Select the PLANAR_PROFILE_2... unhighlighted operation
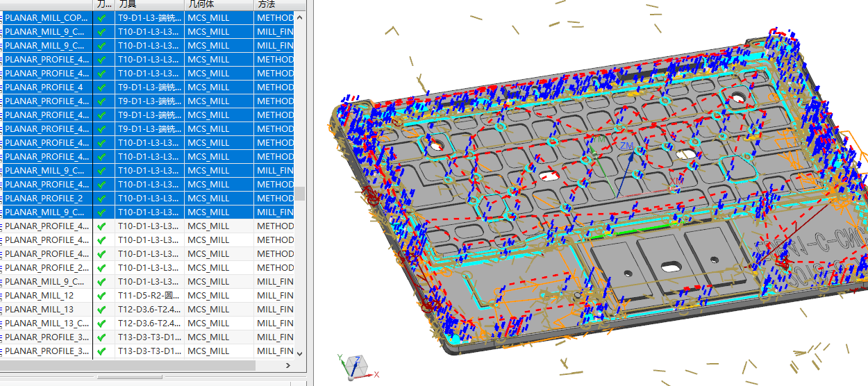Image resolution: width=868 pixels, height=386 pixels. [x=147, y=267]
